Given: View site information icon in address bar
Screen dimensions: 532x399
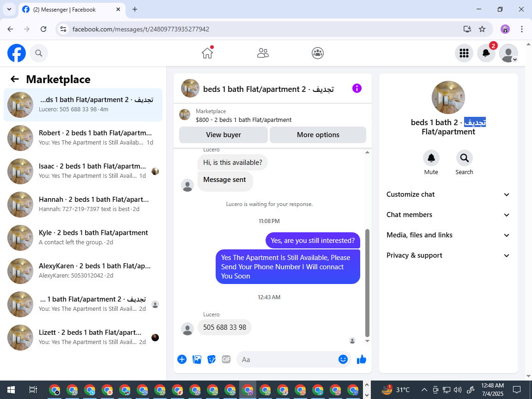Looking at the screenshot, I should click(63, 29).
